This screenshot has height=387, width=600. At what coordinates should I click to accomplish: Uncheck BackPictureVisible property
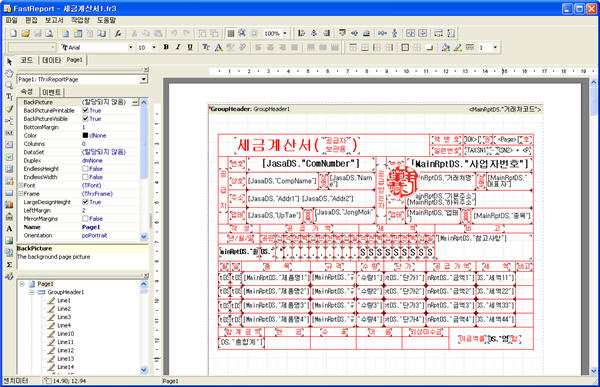click(x=85, y=119)
